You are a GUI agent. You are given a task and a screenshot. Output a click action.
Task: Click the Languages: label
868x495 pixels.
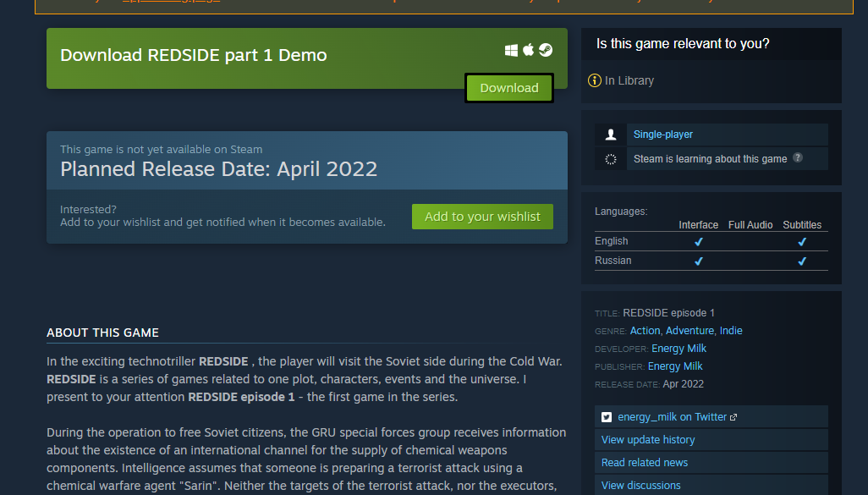click(621, 212)
